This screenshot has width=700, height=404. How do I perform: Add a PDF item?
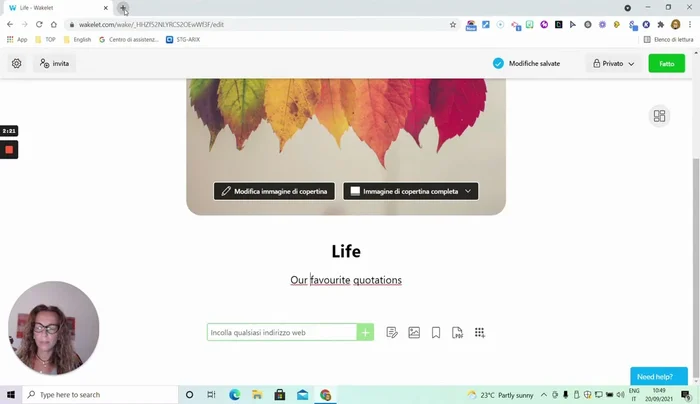[x=457, y=333]
